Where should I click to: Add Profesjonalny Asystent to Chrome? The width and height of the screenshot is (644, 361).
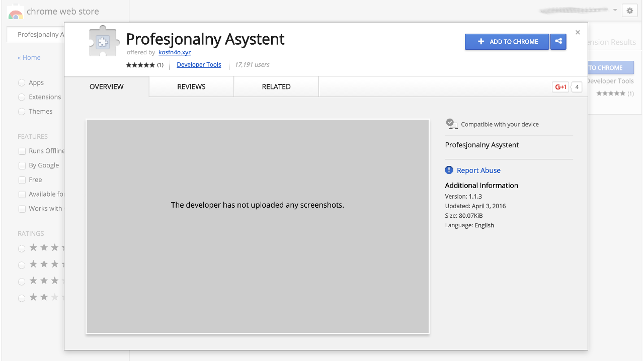click(507, 42)
